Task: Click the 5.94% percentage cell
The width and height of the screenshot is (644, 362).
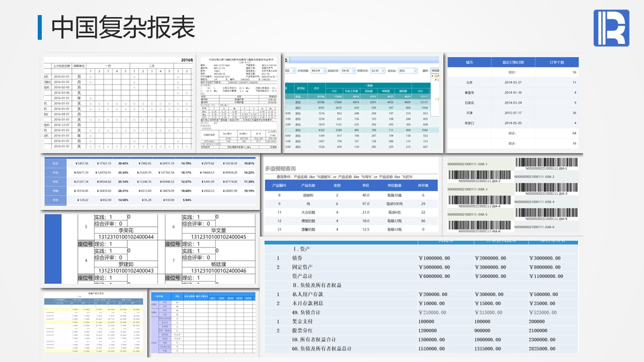Action: pos(186,200)
